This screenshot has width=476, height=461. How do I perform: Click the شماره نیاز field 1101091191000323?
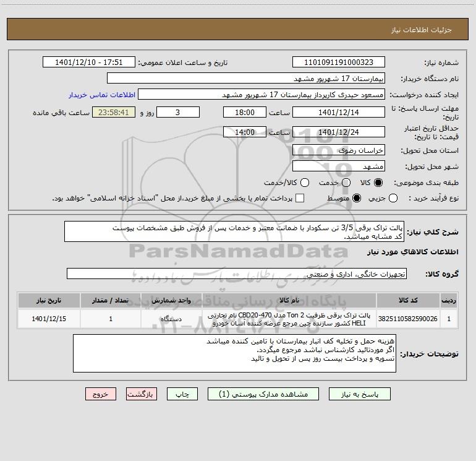pyautogui.click(x=339, y=62)
